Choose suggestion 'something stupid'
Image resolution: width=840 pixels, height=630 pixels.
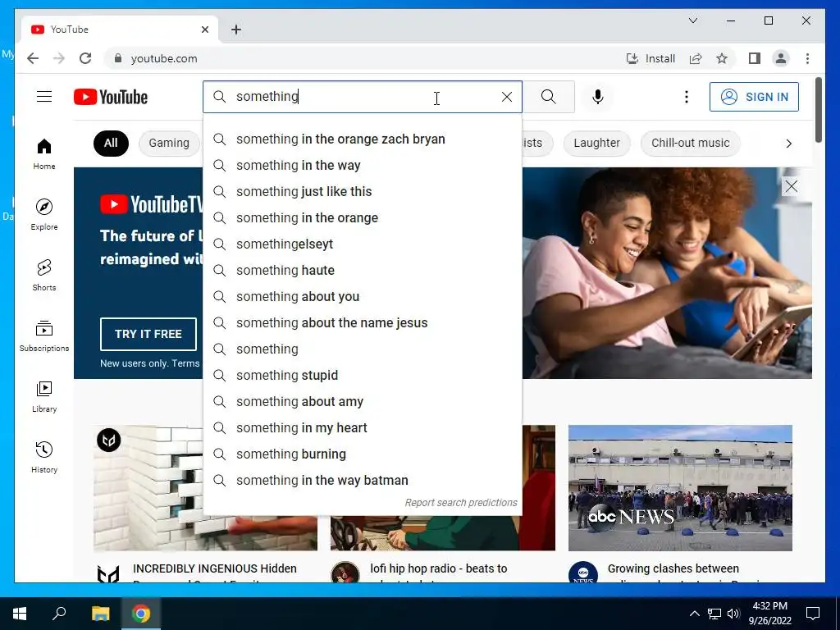(362, 376)
